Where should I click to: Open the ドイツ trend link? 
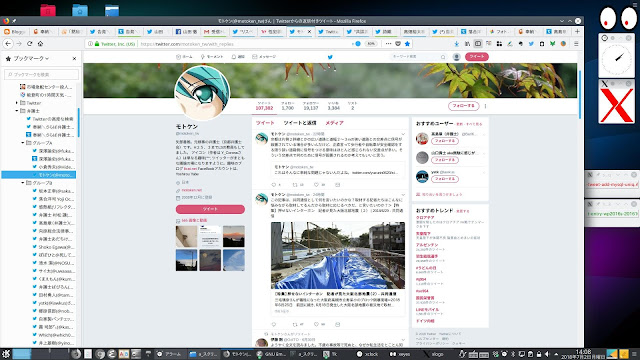(425, 321)
